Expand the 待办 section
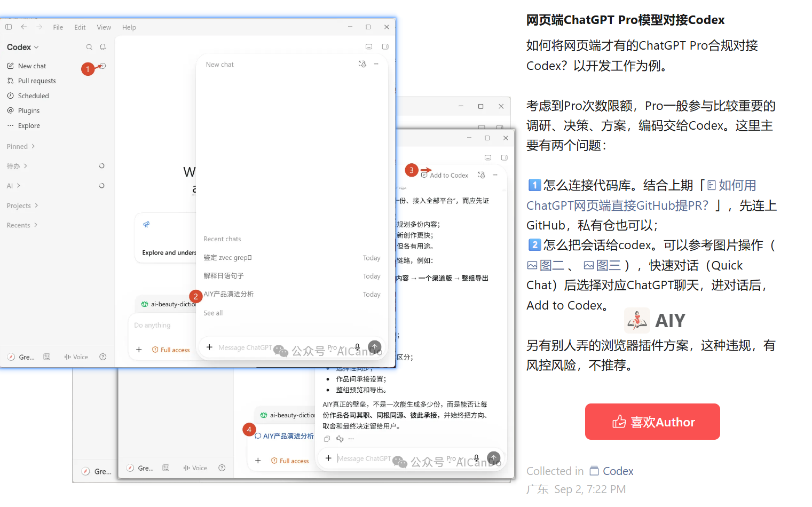Image resolution: width=812 pixels, height=507 pixels. [x=17, y=166]
